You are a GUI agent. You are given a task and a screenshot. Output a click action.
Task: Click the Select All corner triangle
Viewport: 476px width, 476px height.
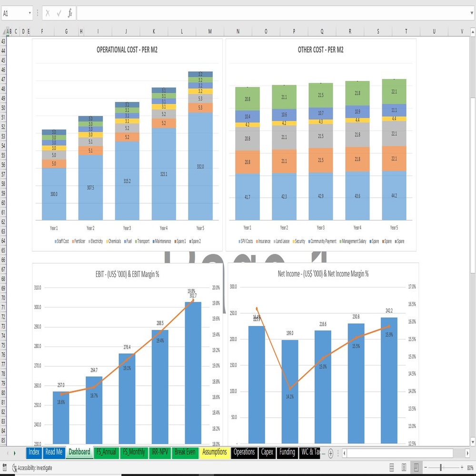(x=4, y=31)
